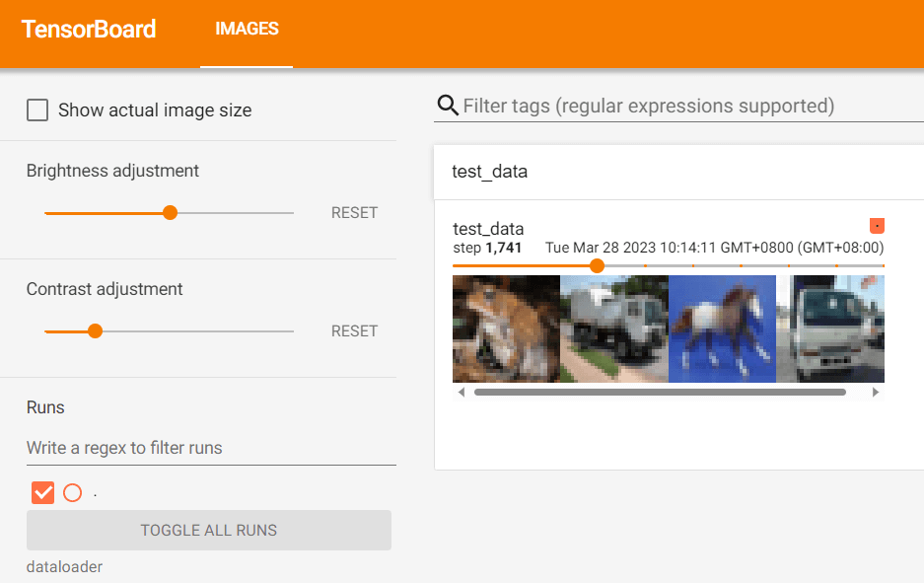Click the search magnifier icon beside Filter tags

tap(448, 106)
